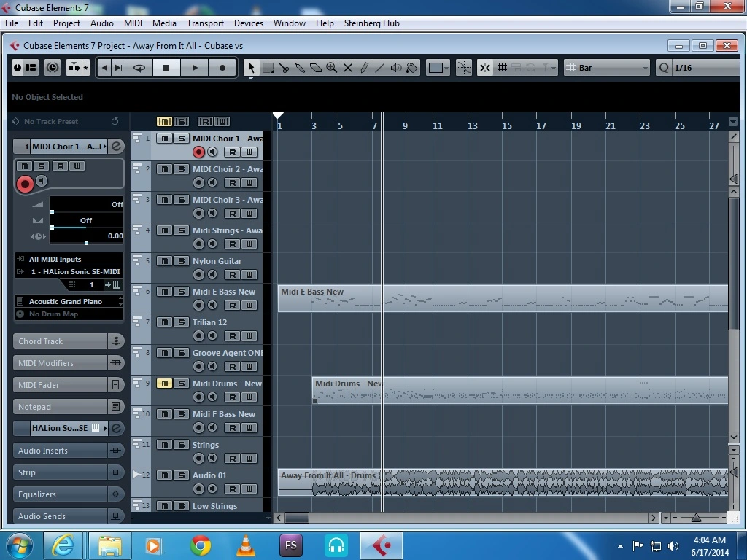Viewport: 747px width, 560px height.
Task: Enable monitor on Trilian 12 track
Action: click(x=212, y=335)
